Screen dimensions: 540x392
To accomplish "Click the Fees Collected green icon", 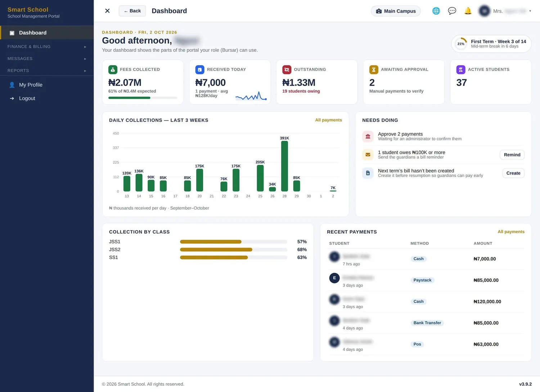I will [113, 69].
